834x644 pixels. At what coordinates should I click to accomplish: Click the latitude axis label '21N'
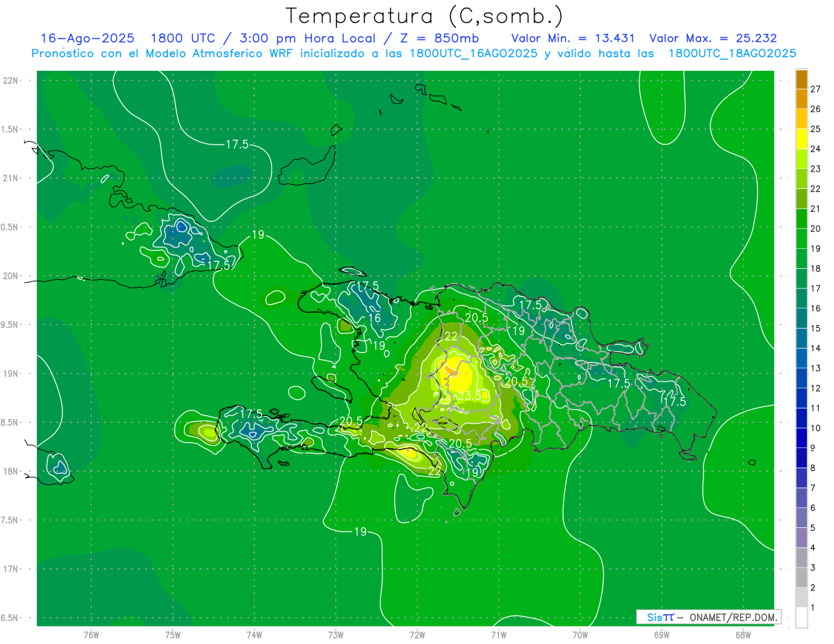(10, 179)
